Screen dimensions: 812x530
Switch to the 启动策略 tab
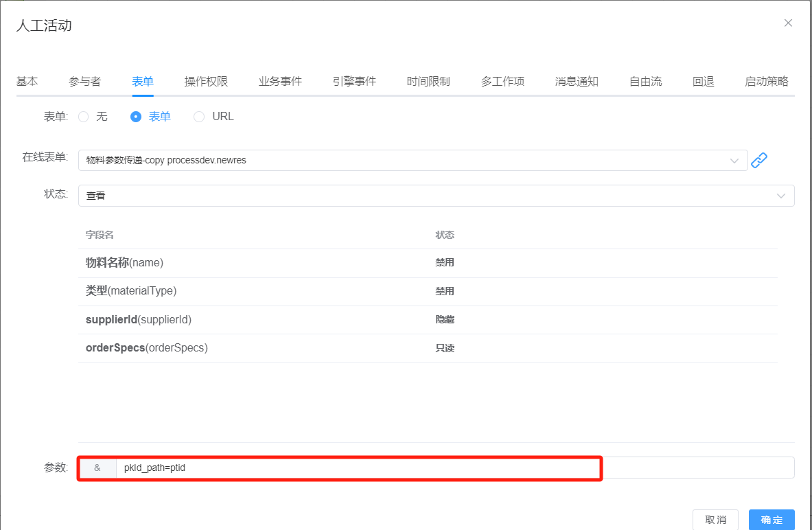pos(767,82)
